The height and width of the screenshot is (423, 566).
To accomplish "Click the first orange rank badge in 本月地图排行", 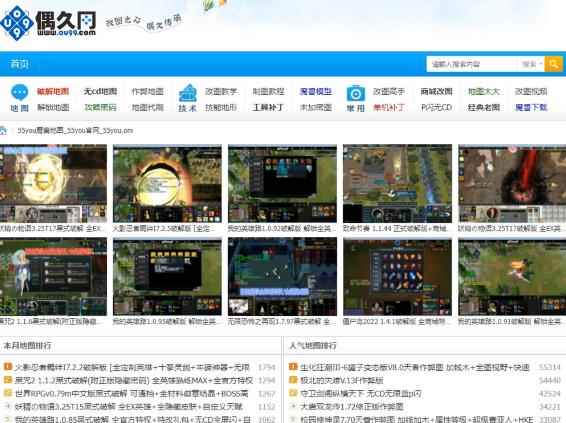I will coord(8,367).
